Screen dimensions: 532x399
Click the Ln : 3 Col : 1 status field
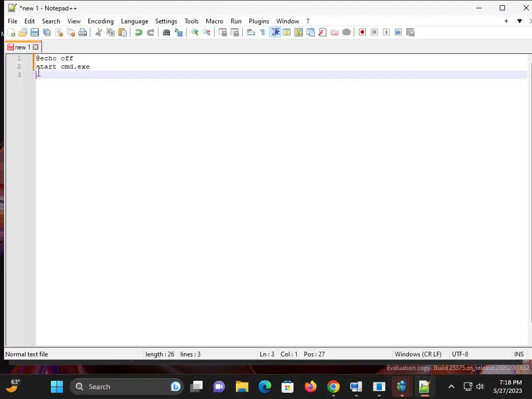pyautogui.click(x=325, y=354)
